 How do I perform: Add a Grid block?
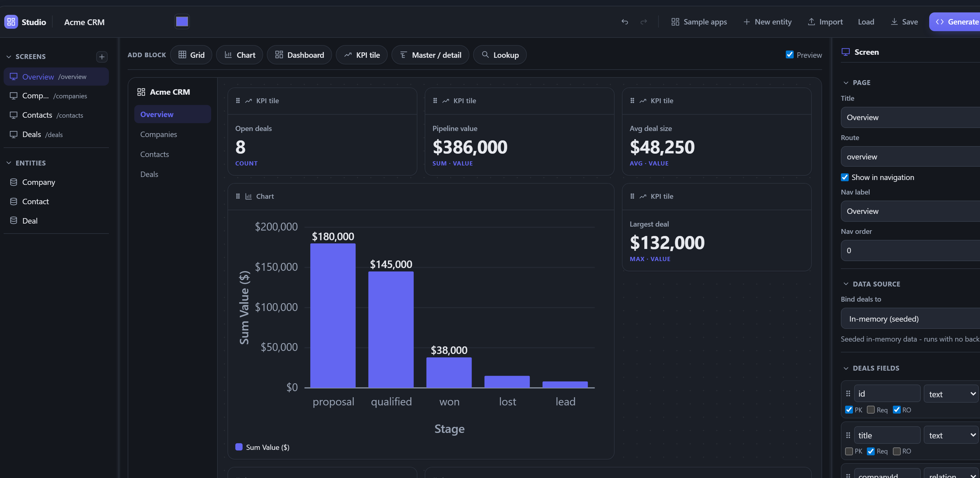coord(191,55)
